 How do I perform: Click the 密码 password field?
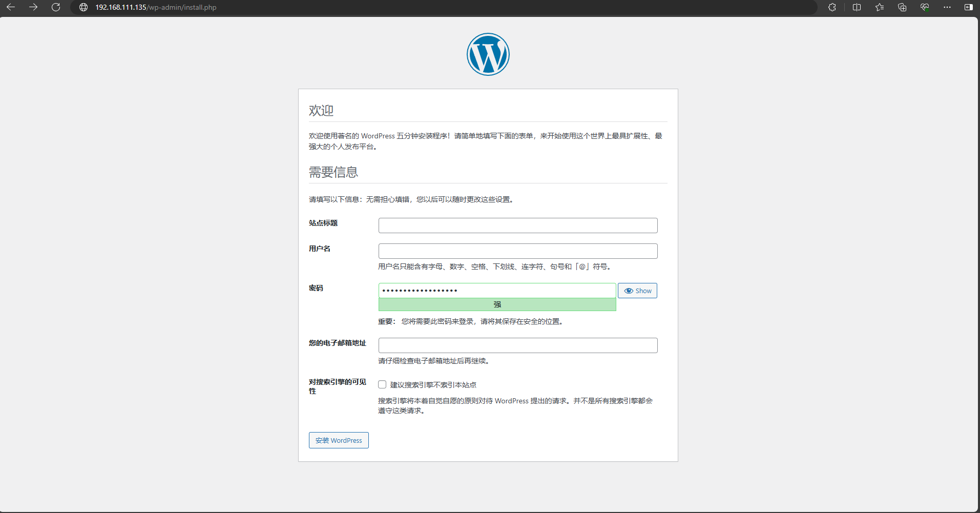tap(497, 291)
